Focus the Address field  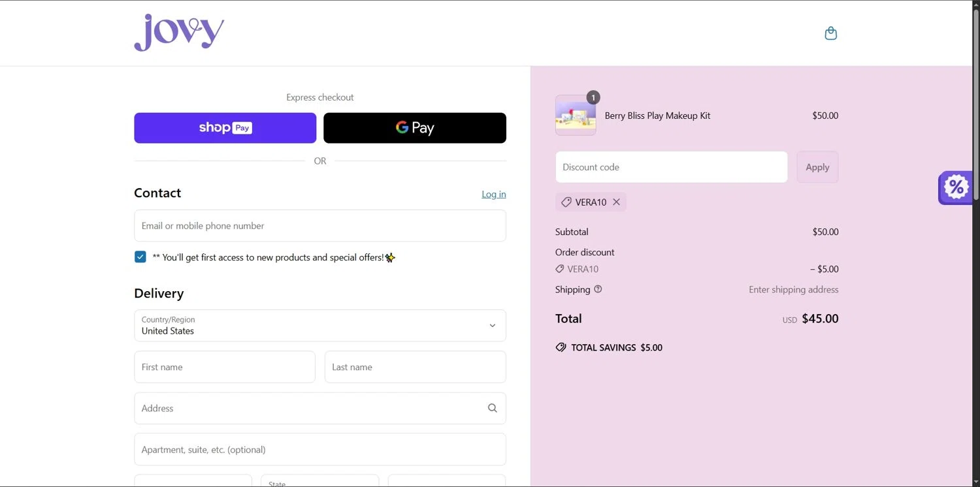[320, 408]
